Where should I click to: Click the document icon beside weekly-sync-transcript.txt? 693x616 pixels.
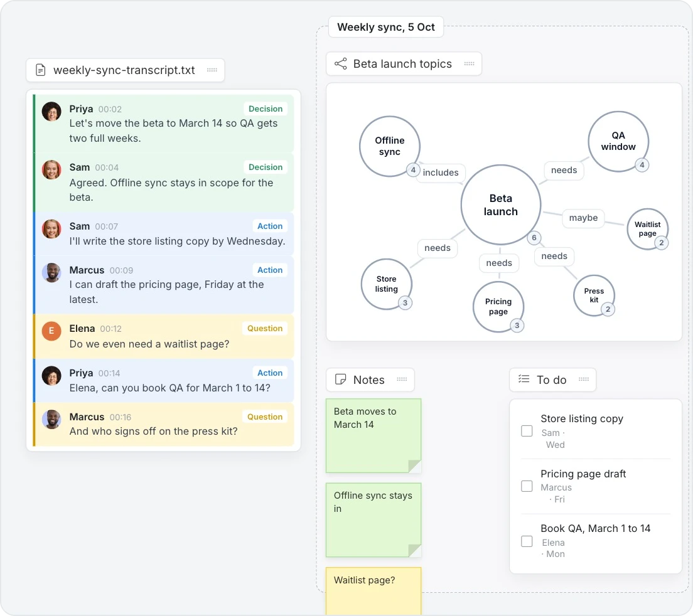[41, 70]
